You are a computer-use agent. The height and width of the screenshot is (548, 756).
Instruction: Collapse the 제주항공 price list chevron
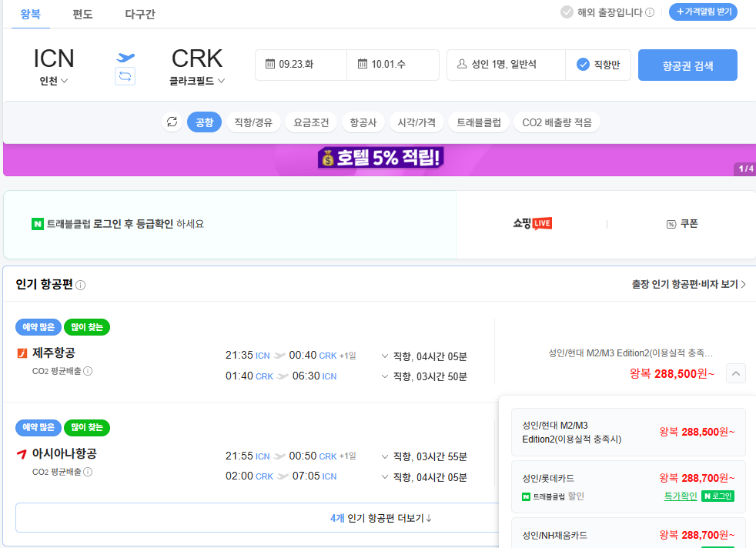(x=735, y=374)
